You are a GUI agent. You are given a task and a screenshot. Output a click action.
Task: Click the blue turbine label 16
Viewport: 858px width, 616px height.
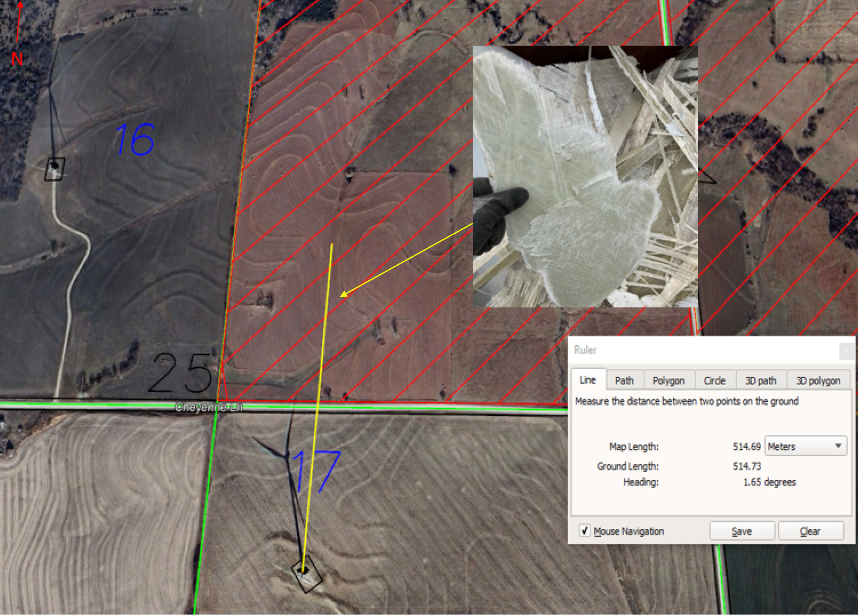tap(135, 139)
